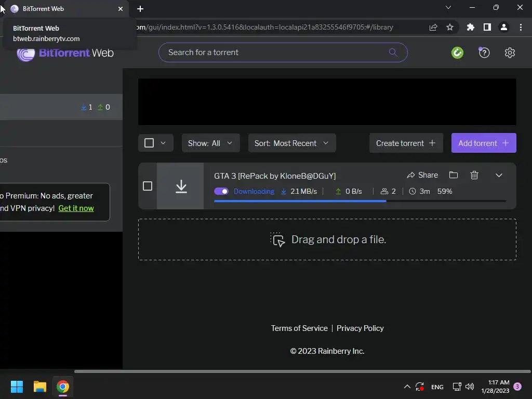
Task: Open the Chrome extensions puzzle icon
Action: [x=471, y=27]
